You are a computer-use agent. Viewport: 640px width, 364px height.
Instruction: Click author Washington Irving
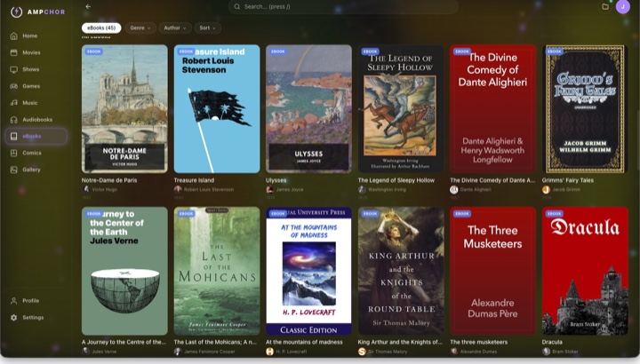[387, 189]
